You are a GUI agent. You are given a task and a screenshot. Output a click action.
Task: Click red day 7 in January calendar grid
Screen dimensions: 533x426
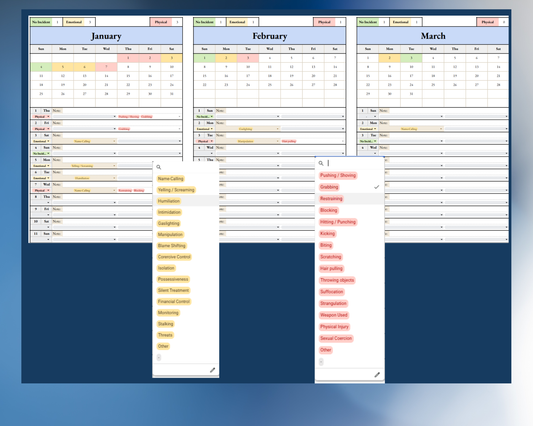coord(106,67)
